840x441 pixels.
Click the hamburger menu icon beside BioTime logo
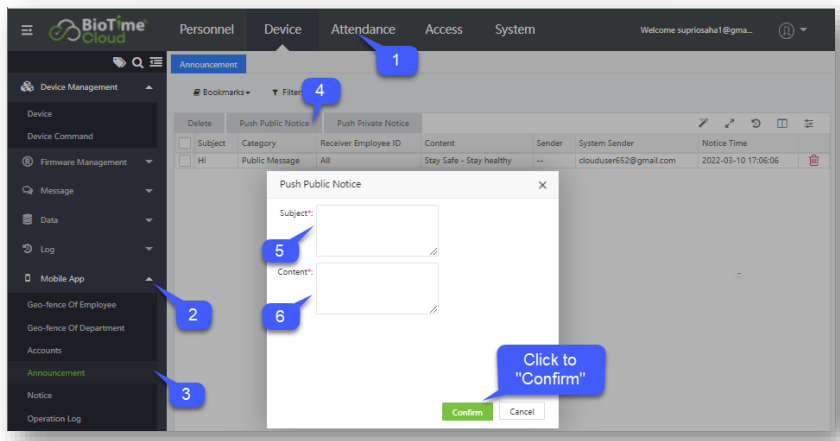point(28,31)
